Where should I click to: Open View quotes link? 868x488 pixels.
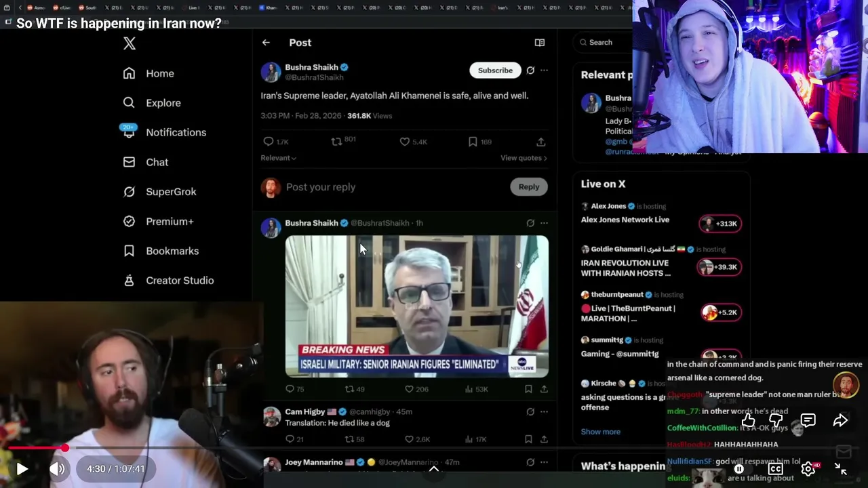524,158
